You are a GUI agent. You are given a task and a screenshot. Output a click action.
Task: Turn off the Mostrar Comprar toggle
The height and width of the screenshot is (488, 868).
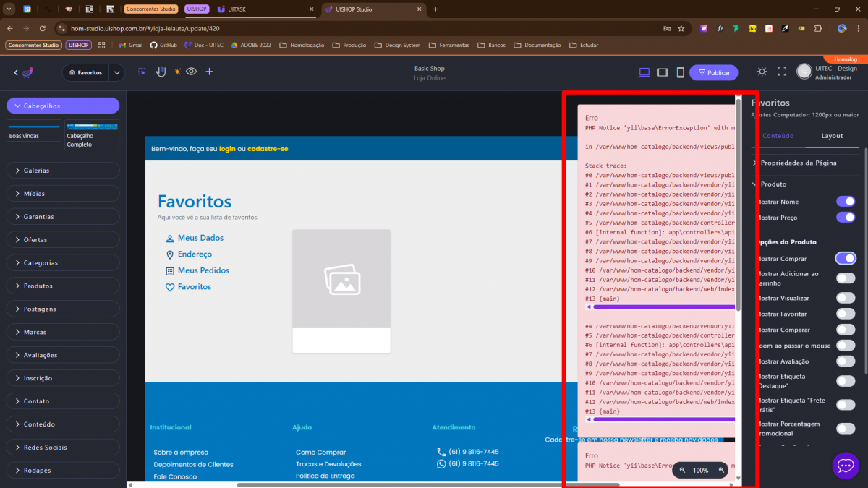click(845, 258)
